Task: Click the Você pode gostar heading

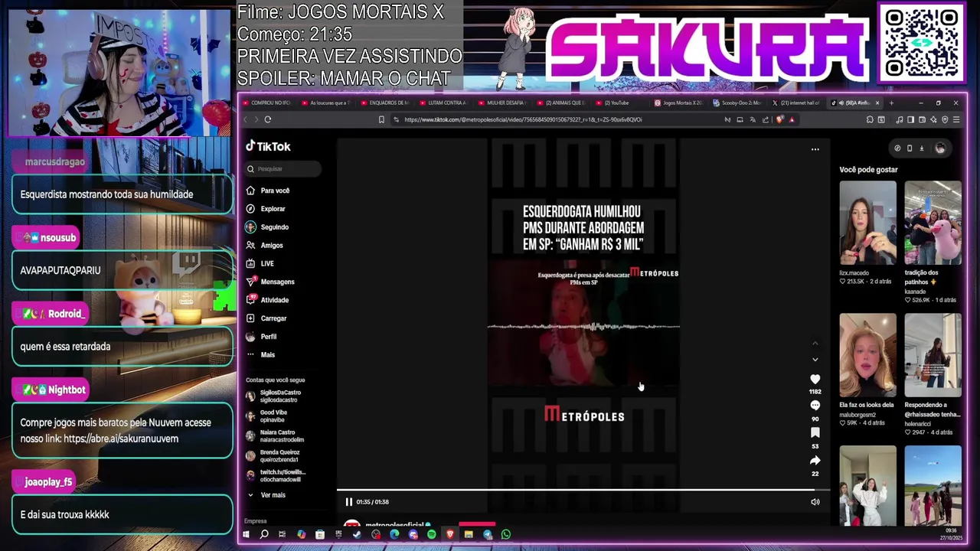Action: tap(868, 170)
